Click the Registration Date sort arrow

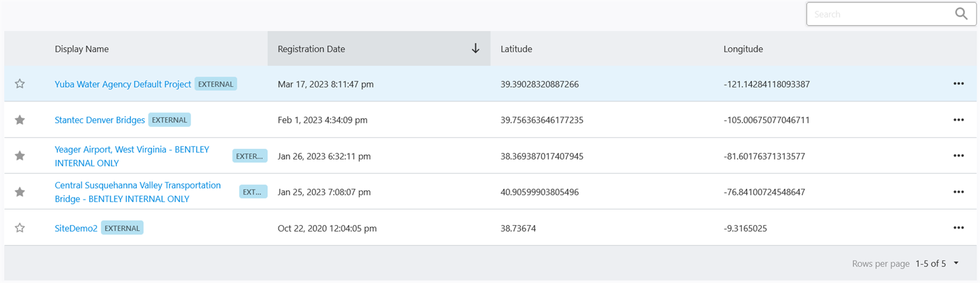click(x=475, y=48)
